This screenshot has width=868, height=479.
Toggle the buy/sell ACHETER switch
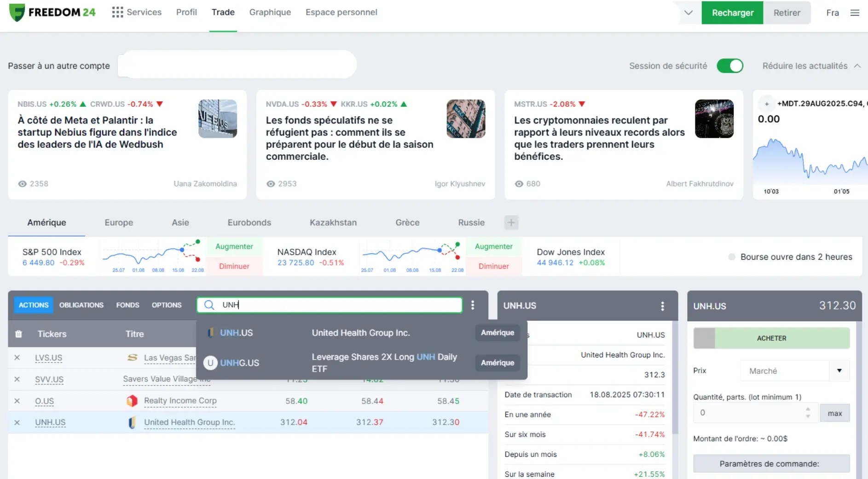click(x=771, y=338)
